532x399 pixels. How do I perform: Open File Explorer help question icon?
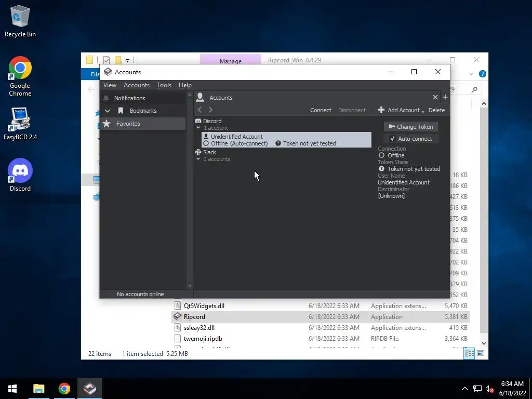[x=482, y=74]
